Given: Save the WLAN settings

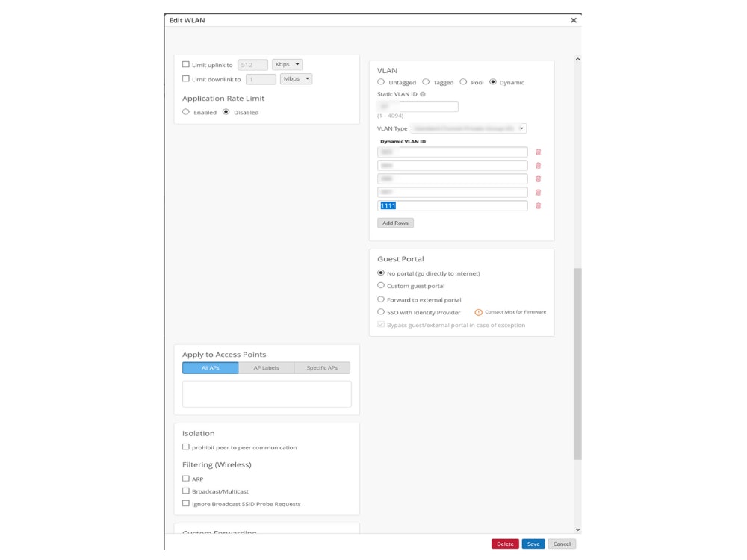Looking at the screenshot, I should pyautogui.click(x=533, y=544).
